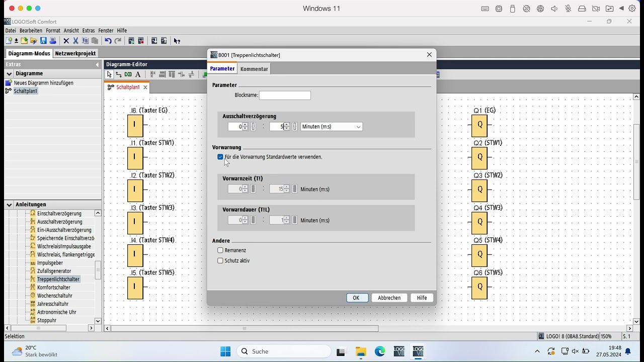Click diagram editor horizontal scrollbar

point(245,328)
